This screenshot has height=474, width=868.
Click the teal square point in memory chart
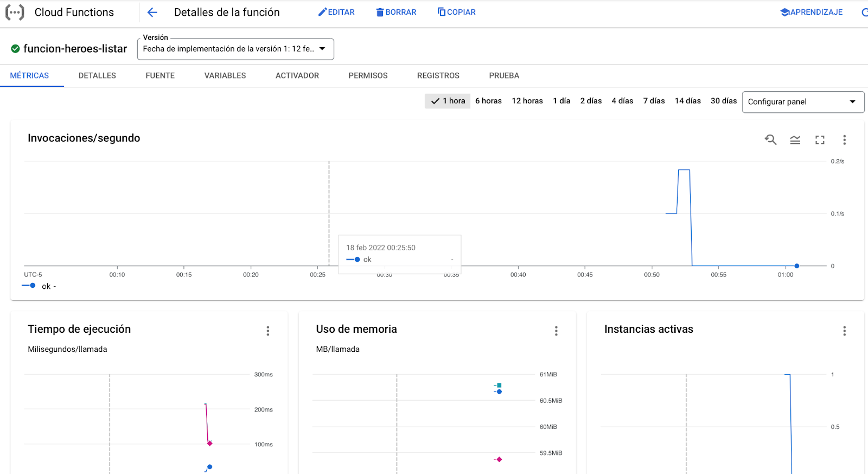click(x=499, y=385)
